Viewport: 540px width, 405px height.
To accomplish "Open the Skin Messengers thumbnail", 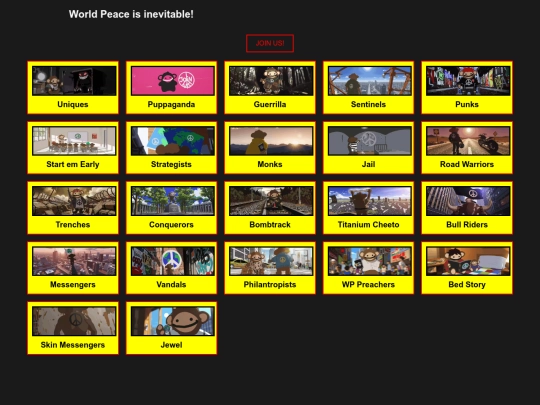I will click(74, 321).
